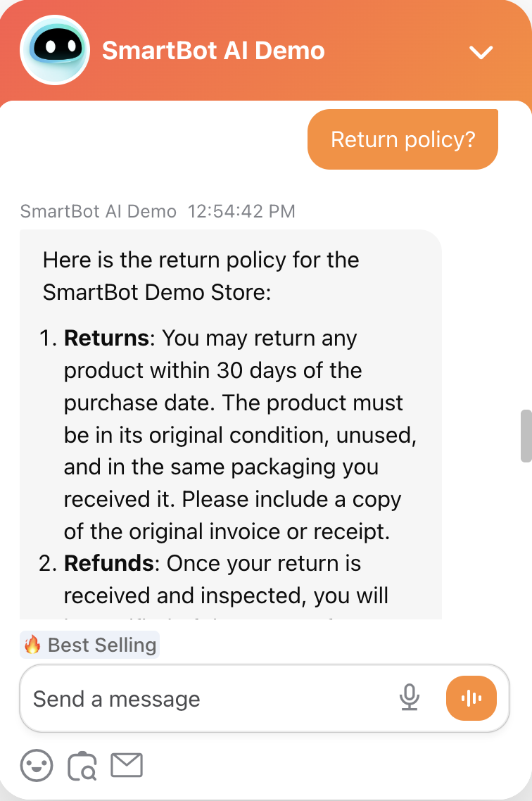Click the SmartBot AI Demo header title
This screenshot has height=801, width=532.
pyautogui.click(x=214, y=50)
